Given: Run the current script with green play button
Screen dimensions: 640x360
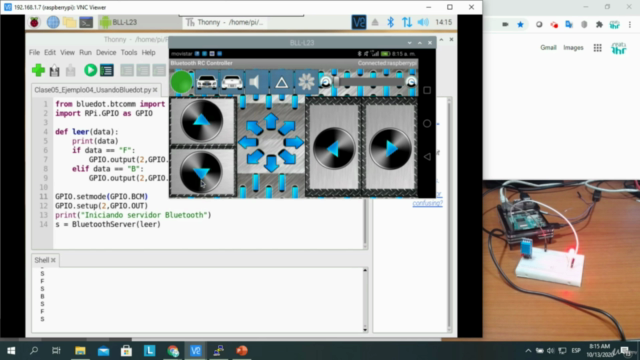Looking at the screenshot, I should coord(90,70).
